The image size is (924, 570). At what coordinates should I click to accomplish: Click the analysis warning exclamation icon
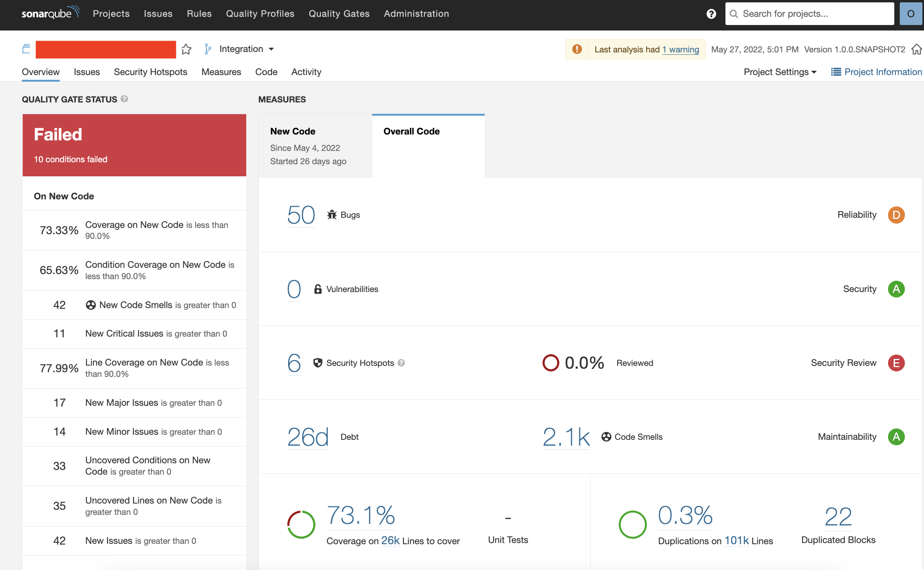point(577,49)
